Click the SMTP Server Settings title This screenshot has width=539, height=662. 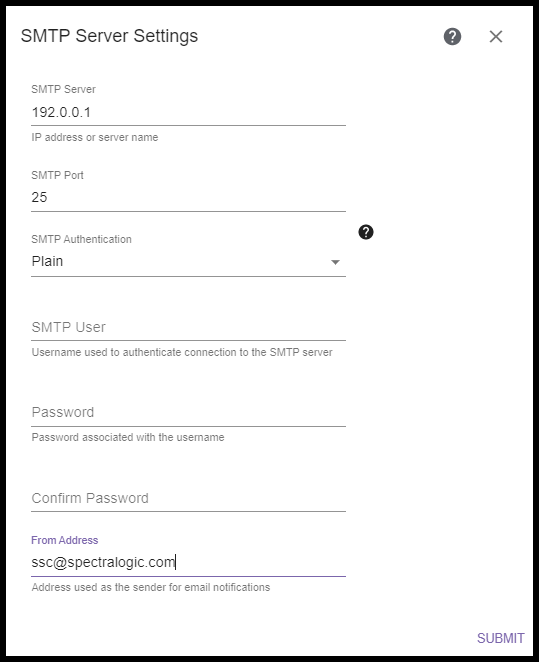[109, 36]
